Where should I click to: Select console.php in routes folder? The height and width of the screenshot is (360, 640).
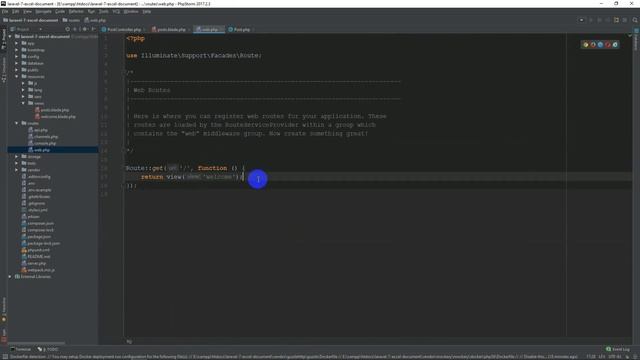[42, 143]
